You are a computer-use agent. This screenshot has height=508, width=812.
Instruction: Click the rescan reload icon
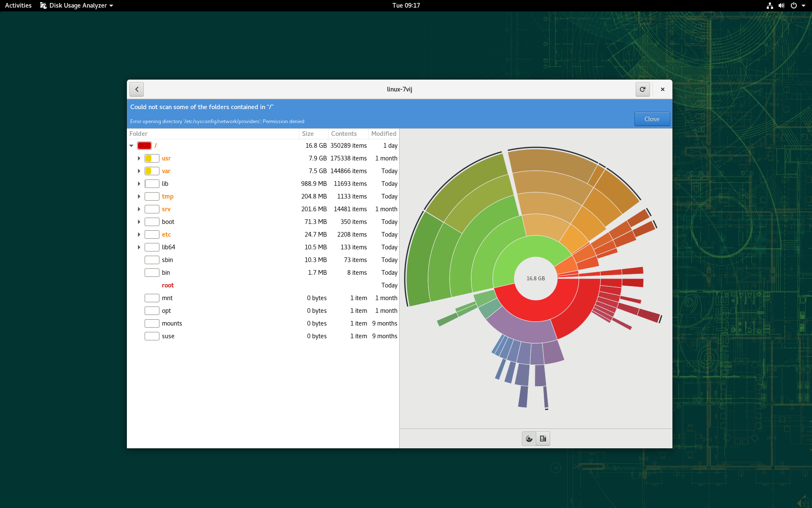point(642,89)
